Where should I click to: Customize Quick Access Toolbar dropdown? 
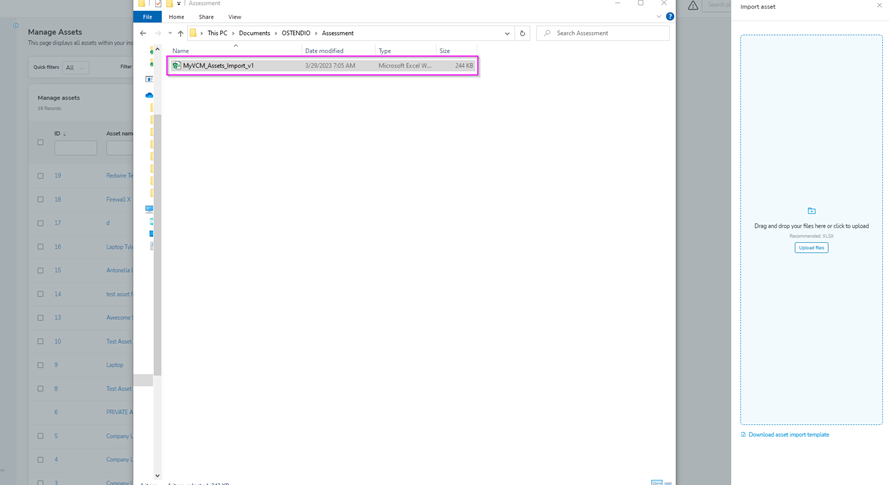179,3
